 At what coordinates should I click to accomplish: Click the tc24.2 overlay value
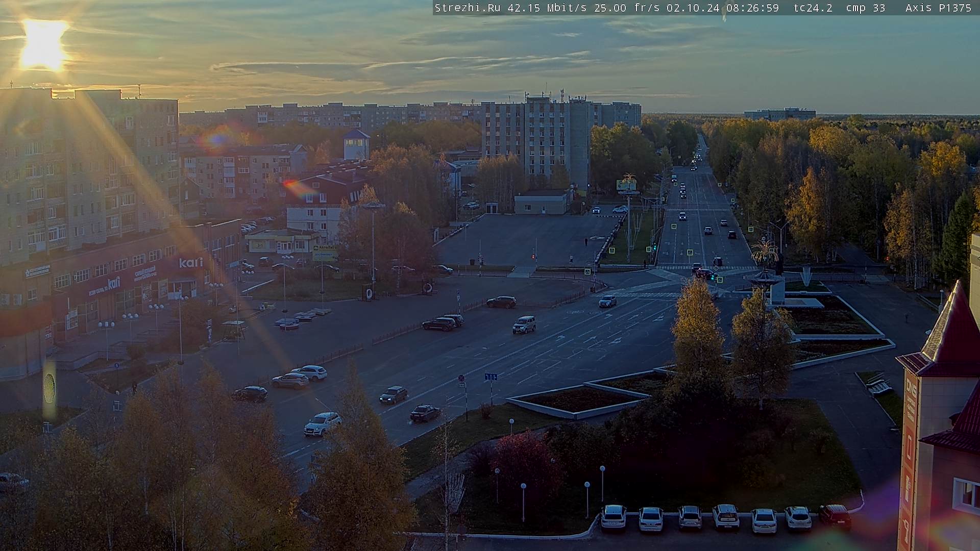point(813,8)
